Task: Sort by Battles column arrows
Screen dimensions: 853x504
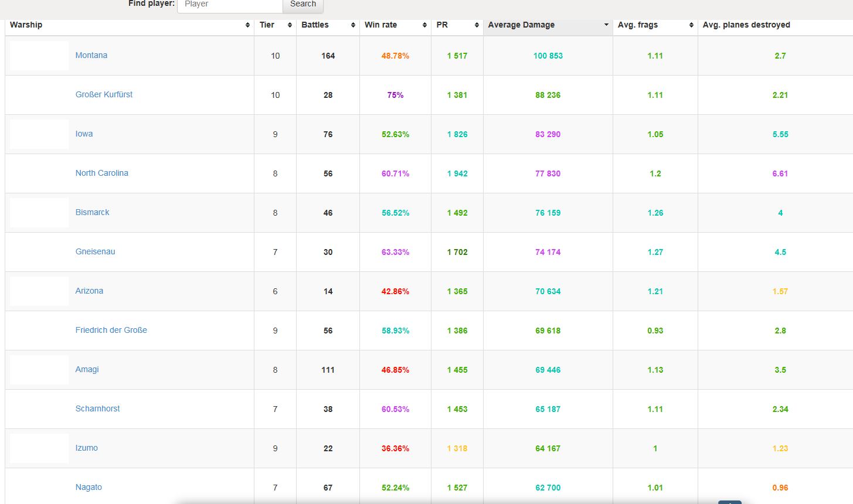Action: (353, 25)
